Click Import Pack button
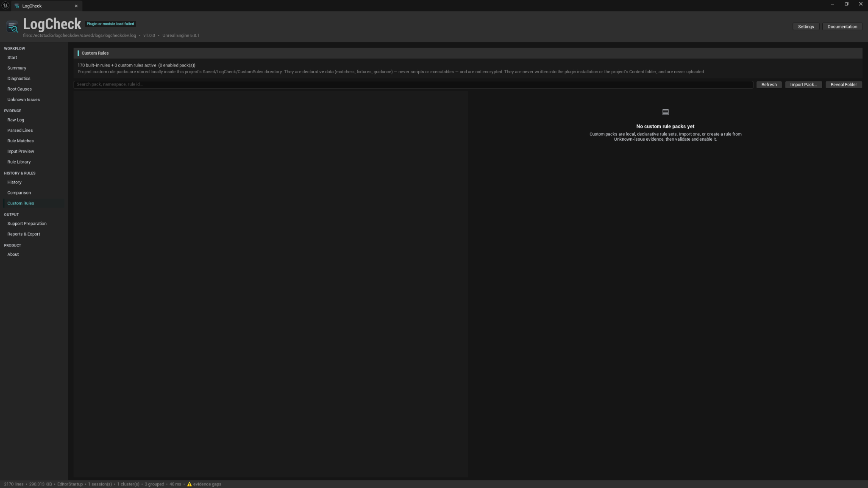Image resolution: width=868 pixels, height=488 pixels. pyautogui.click(x=803, y=85)
